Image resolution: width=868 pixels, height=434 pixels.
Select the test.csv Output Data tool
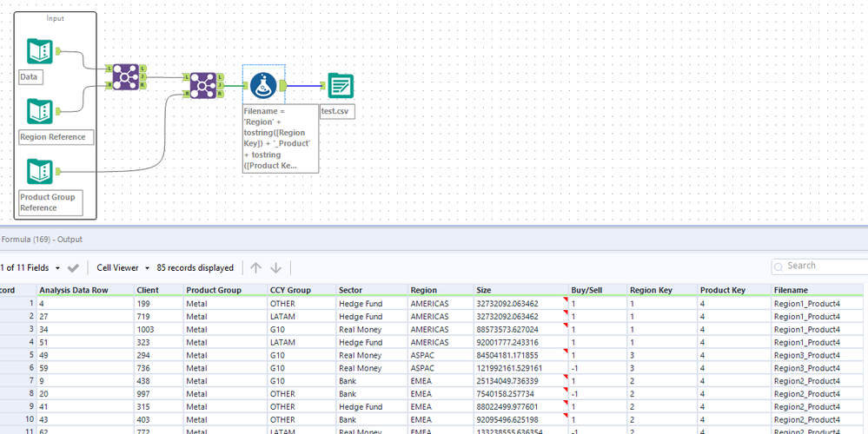coord(340,86)
